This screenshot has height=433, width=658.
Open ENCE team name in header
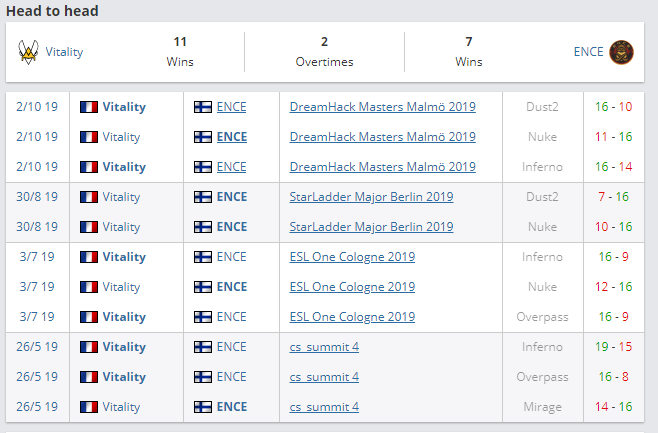pos(587,52)
